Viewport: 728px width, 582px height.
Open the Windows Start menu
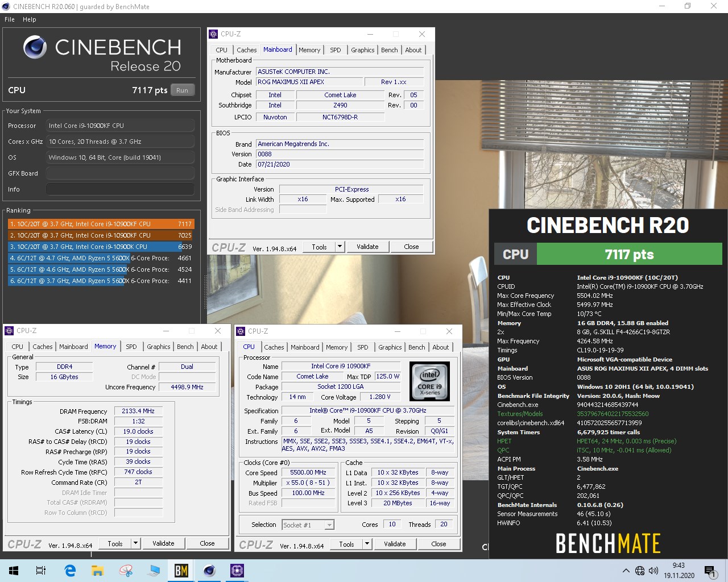pos(14,571)
